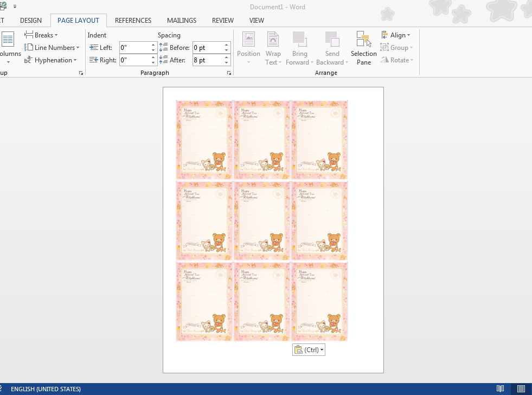Screen dimensions: 532x395
Task: Open the VIEW tab
Action: [257, 21]
